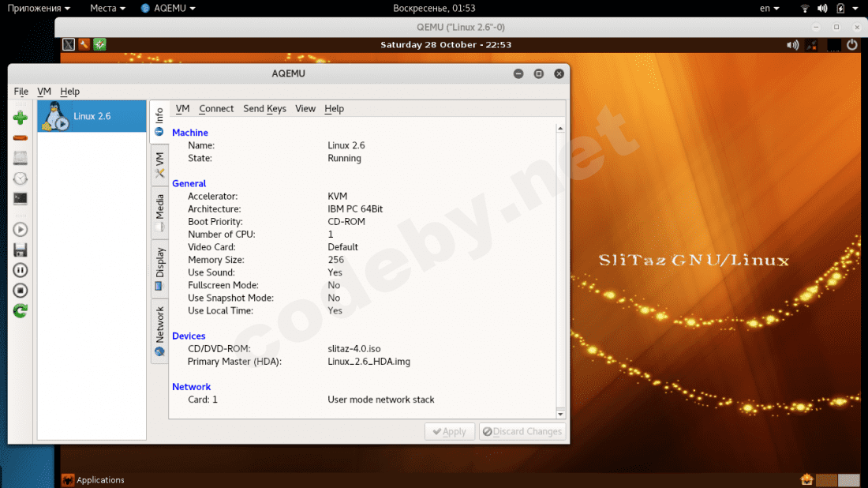The height and width of the screenshot is (488, 868).
Task: Click the 'KVM' accelerator value
Action: [x=338, y=196]
